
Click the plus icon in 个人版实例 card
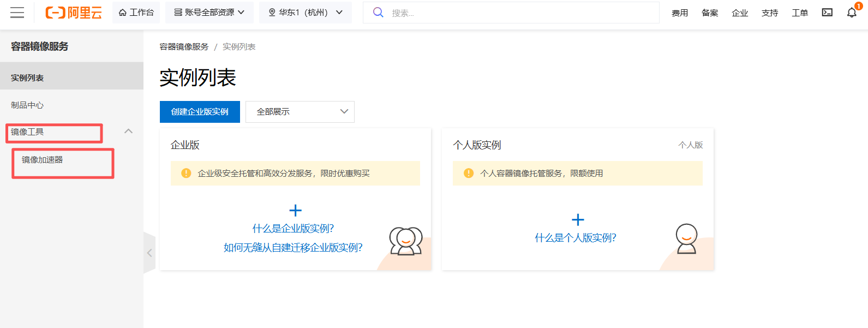pyautogui.click(x=578, y=220)
